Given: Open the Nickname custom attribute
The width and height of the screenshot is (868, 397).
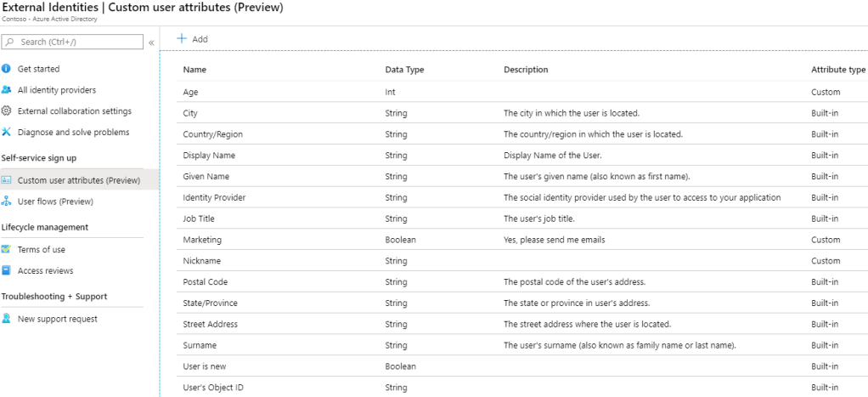Looking at the screenshot, I should click(201, 261).
